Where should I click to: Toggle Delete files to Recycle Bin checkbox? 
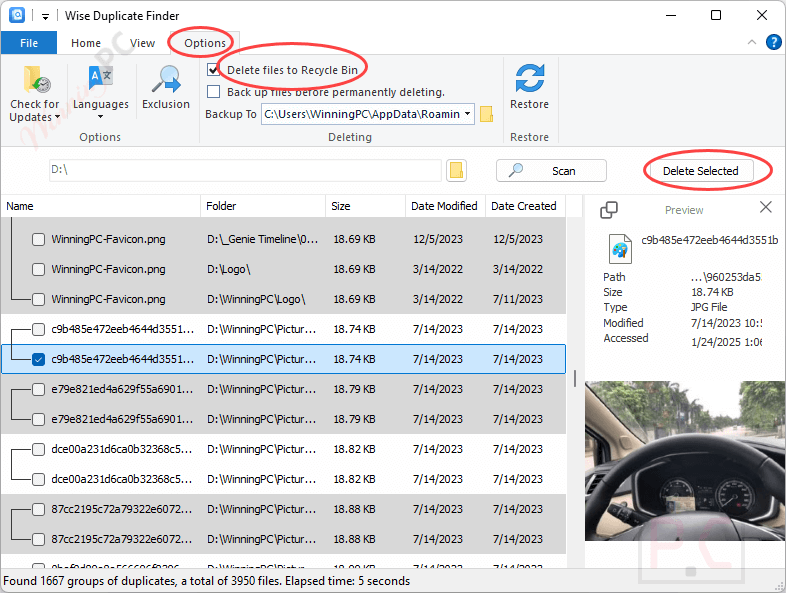coord(214,70)
